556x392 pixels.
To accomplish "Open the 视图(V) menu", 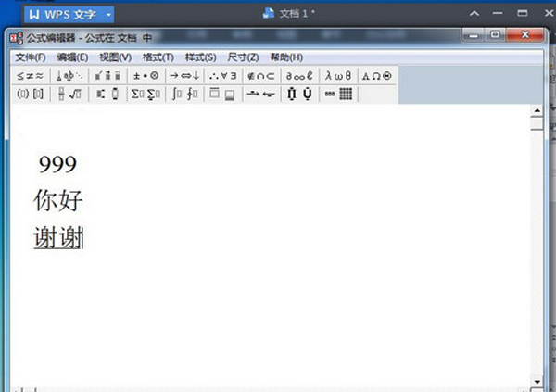I will [116, 57].
